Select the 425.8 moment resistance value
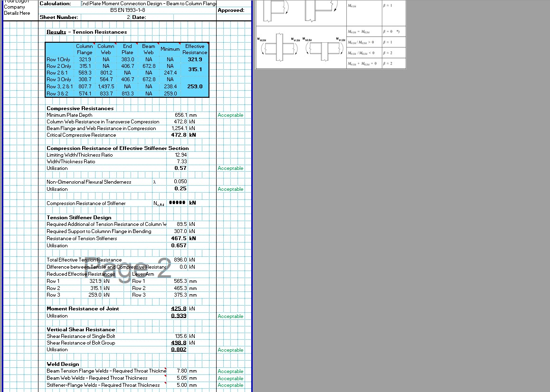Screen dimensions: 550x392 [179, 308]
